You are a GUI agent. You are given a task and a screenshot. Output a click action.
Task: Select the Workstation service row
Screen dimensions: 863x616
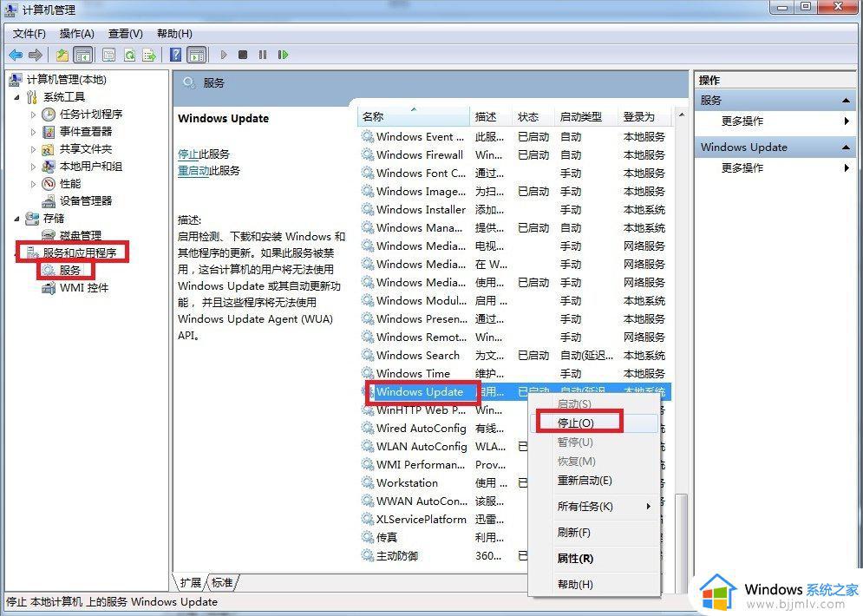(x=443, y=482)
